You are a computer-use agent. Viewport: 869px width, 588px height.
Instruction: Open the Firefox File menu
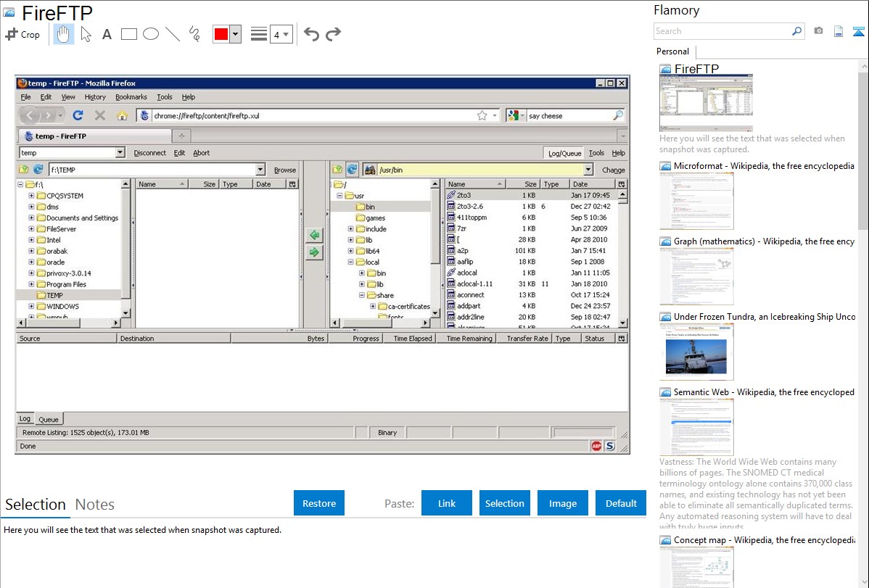[25, 97]
